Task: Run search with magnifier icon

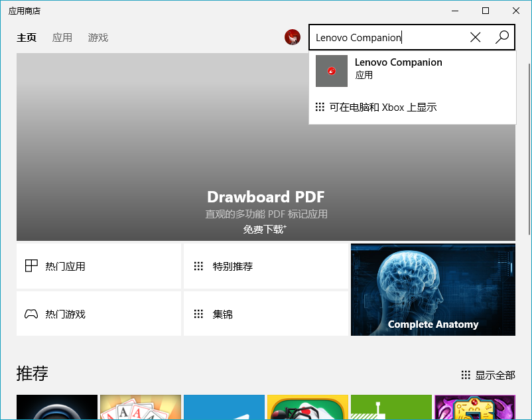Action: [501, 37]
